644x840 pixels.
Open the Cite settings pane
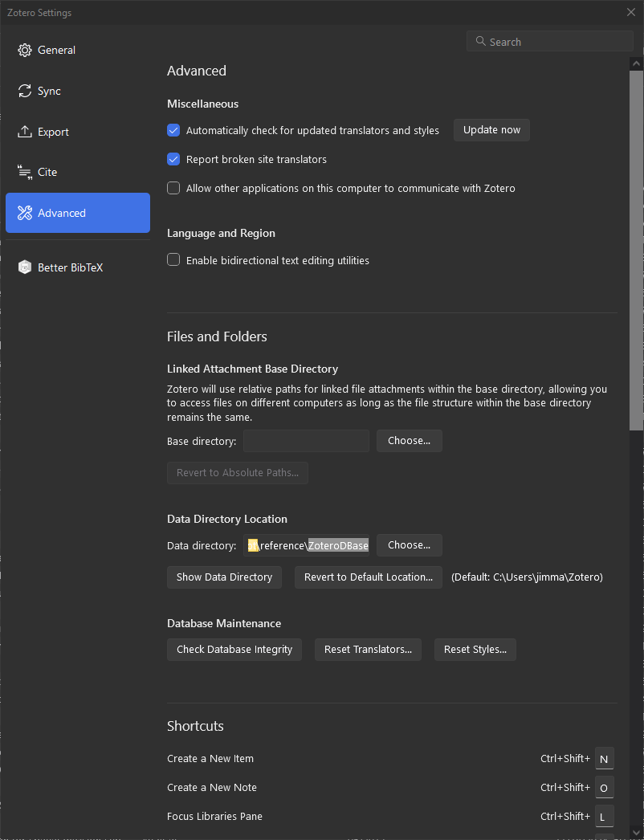[78, 172]
